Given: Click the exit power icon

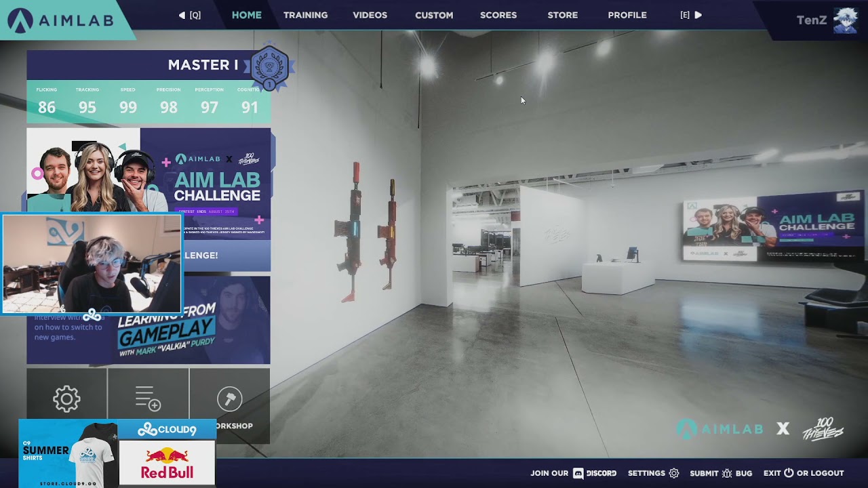Looking at the screenshot, I should pyautogui.click(x=789, y=473).
